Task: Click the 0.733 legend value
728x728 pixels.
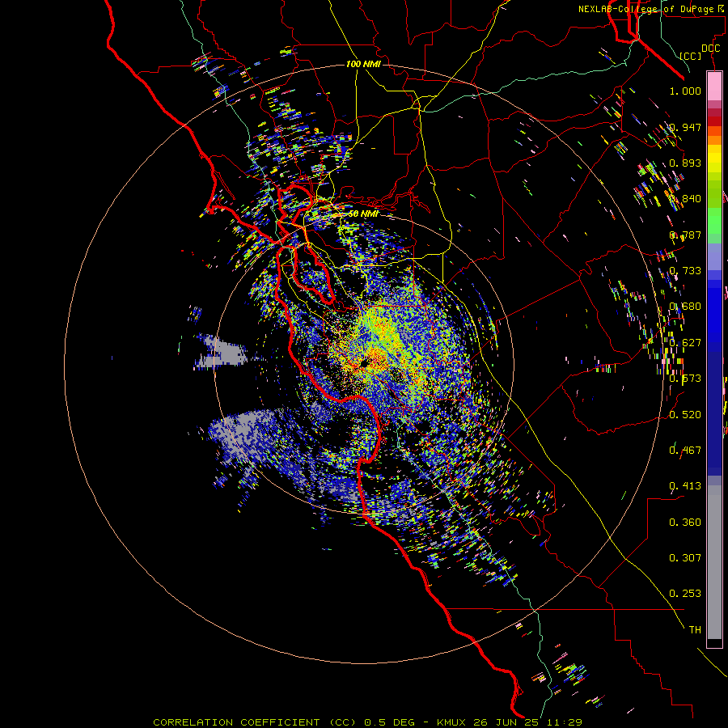Action: point(685,271)
